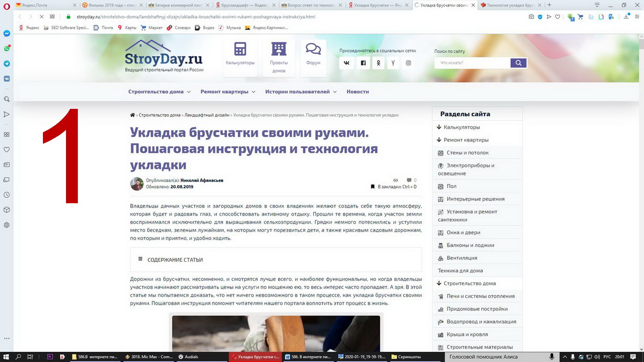Open browser downloads via arrow icon
The height and width of the screenshot is (362, 644).
coord(627,17)
